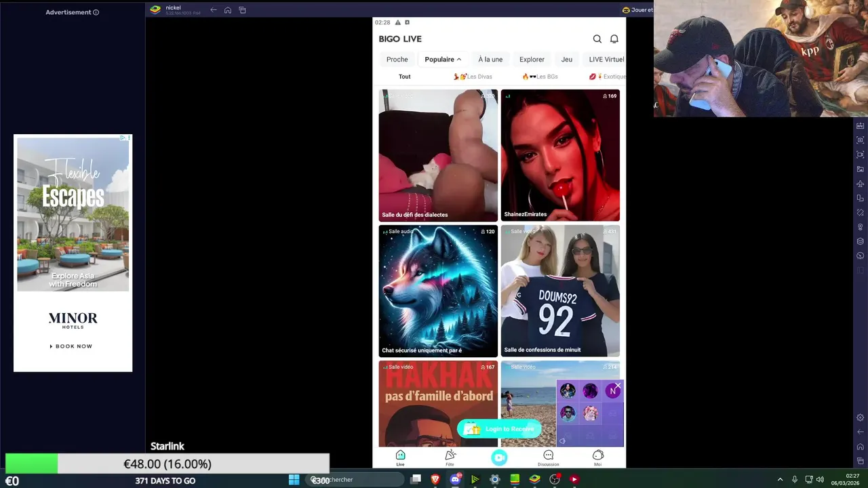The width and height of the screenshot is (868, 488).
Task: Go to Live tab in bottom navigation
Action: click(400, 458)
